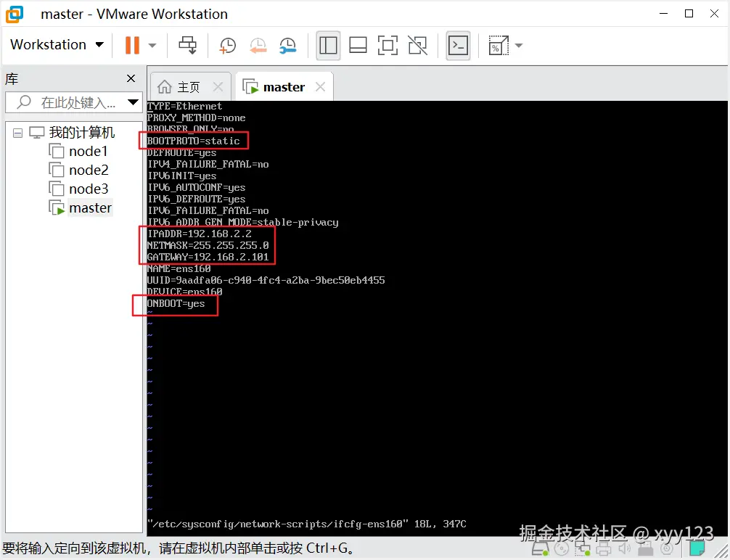Click the GATEWAY=192.168.2.101 line
Viewport: 730px width, 560px height.
pyautogui.click(x=208, y=257)
